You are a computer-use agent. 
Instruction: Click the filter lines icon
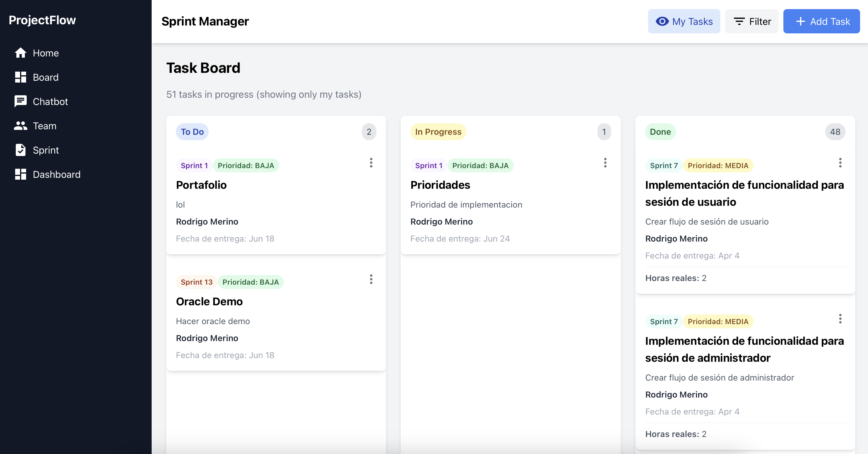tap(739, 22)
